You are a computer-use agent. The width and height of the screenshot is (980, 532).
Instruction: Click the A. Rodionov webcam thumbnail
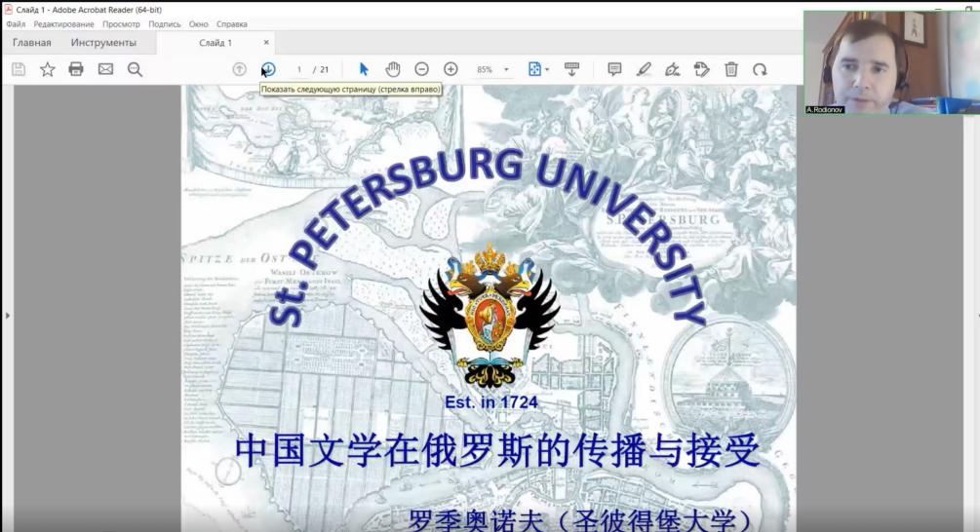[x=892, y=62]
